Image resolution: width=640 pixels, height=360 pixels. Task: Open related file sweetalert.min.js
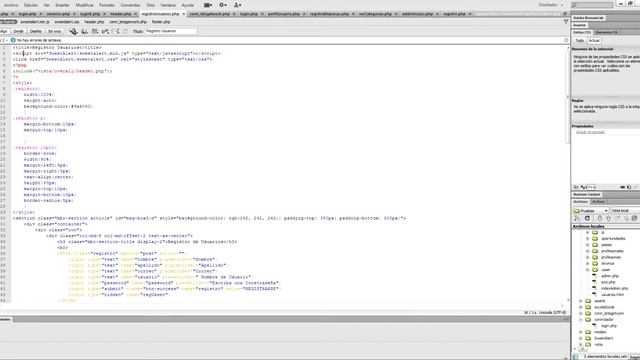tap(35, 22)
